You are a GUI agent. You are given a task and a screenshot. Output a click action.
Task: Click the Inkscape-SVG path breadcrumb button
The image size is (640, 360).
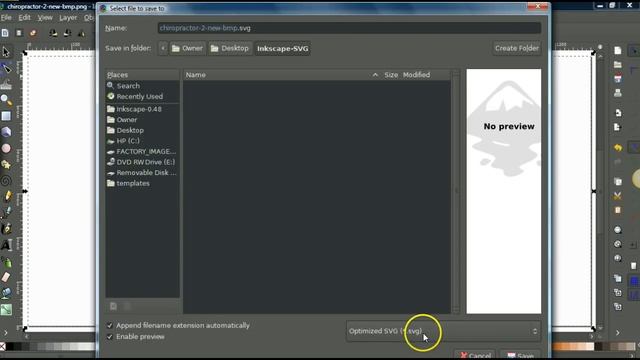tap(282, 49)
